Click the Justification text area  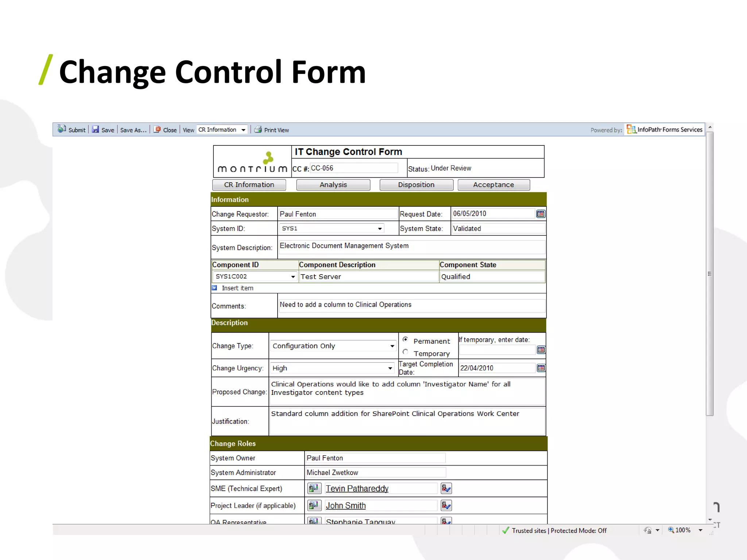[x=407, y=421]
